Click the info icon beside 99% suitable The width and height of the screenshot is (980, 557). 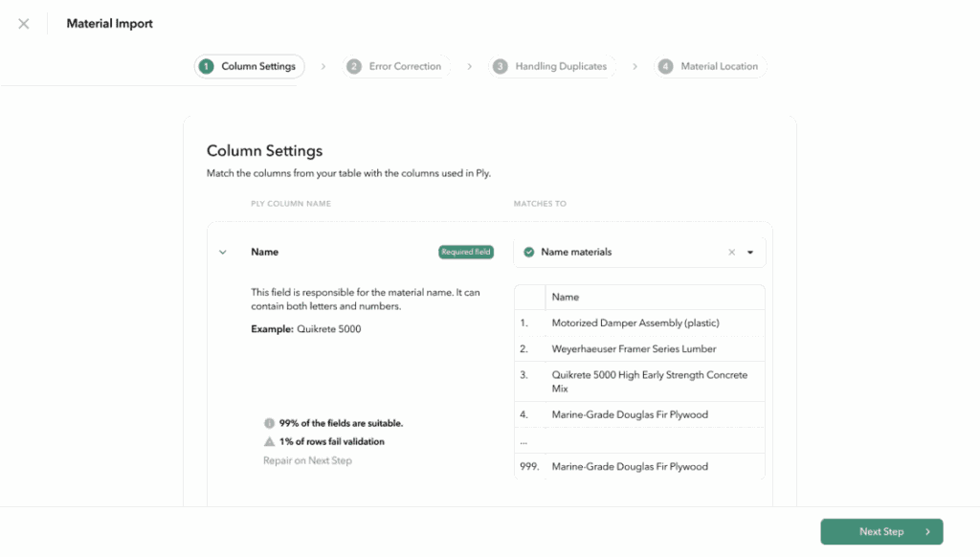pyautogui.click(x=269, y=423)
